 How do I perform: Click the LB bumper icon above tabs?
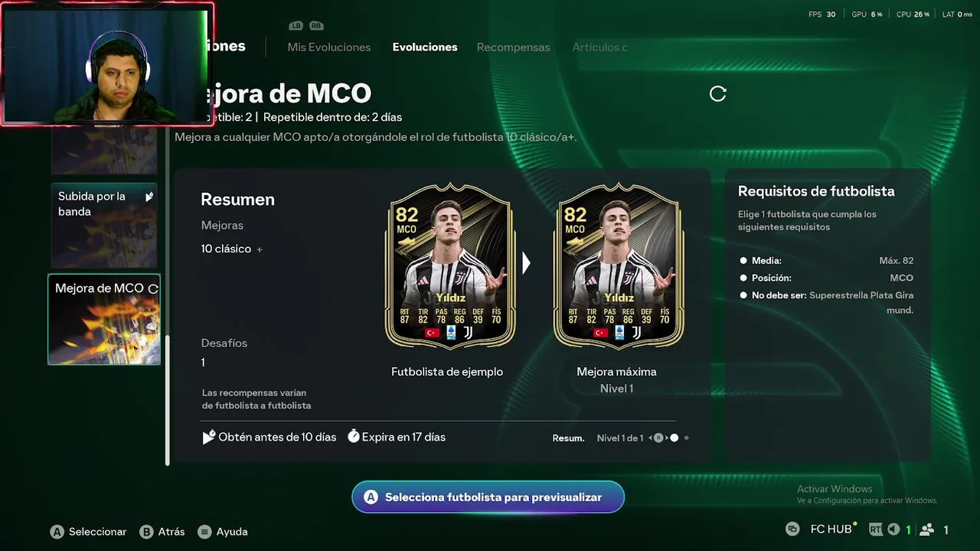pyautogui.click(x=296, y=26)
